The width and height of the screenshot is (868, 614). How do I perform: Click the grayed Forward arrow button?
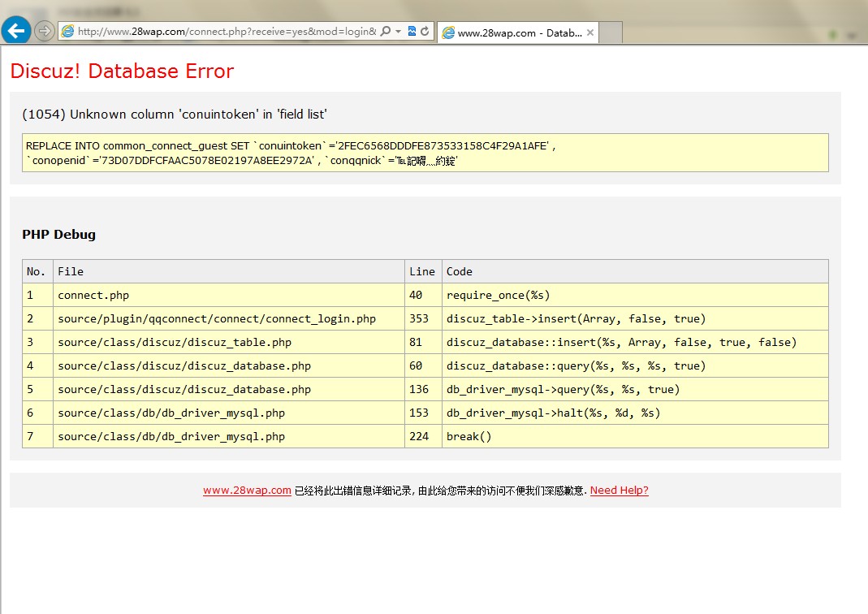pos(45,32)
